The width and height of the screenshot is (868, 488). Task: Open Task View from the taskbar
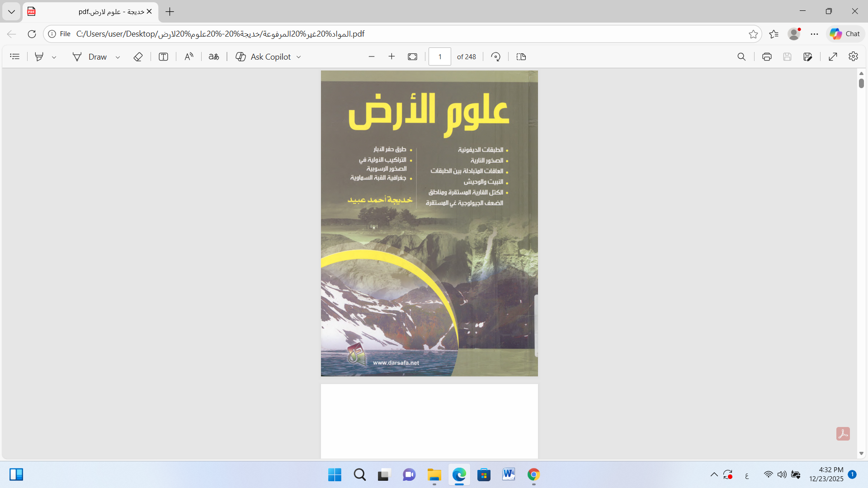[384, 475]
